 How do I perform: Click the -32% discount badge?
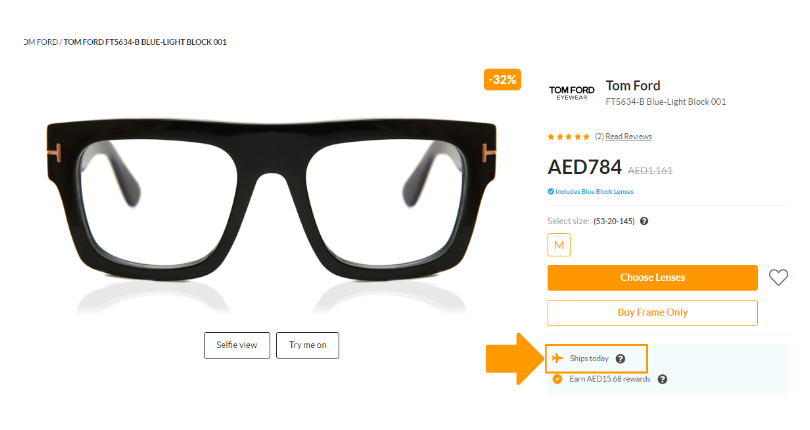coord(502,80)
